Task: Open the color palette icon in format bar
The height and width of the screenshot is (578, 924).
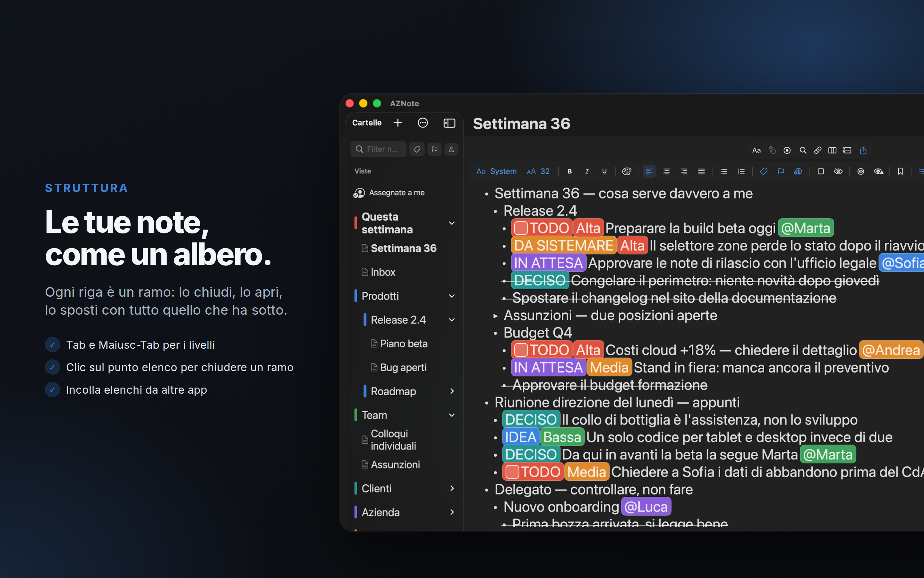Action: point(627,171)
